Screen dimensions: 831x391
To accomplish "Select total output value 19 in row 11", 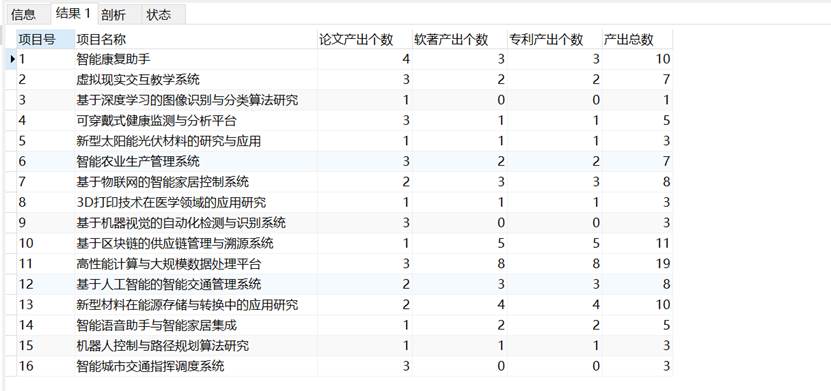I will pyautogui.click(x=638, y=263).
